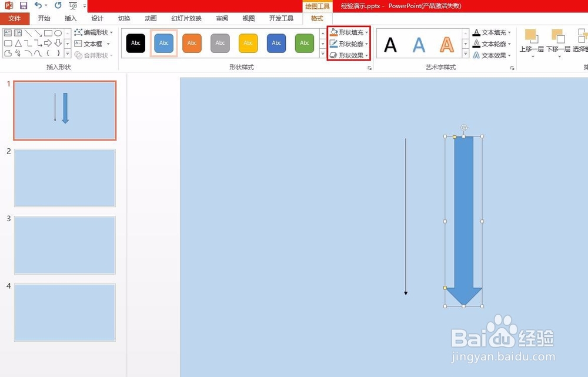Click 下移一层 send backward icon
Image resolution: width=588 pixels, height=377 pixels.
[x=558, y=36]
